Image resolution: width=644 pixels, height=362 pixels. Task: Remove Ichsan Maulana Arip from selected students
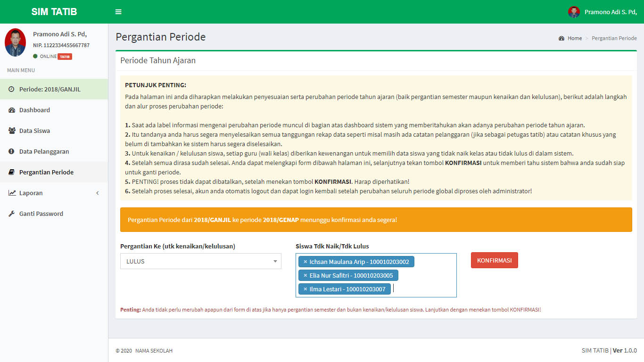click(305, 262)
